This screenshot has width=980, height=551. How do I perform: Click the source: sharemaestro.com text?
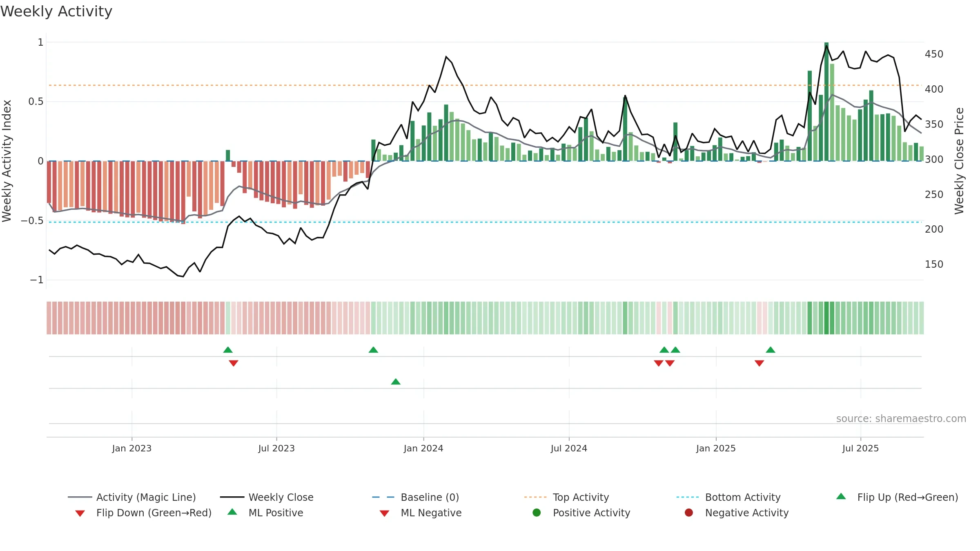901,418
